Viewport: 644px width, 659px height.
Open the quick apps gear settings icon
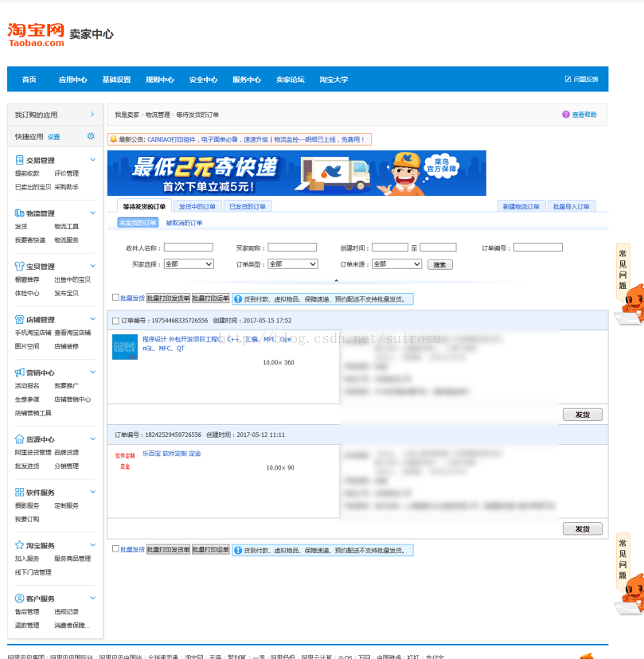(x=91, y=136)
